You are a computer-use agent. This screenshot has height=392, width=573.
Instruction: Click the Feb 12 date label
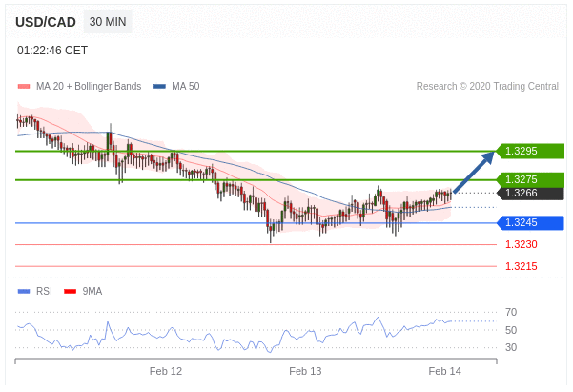pos(166,371)
